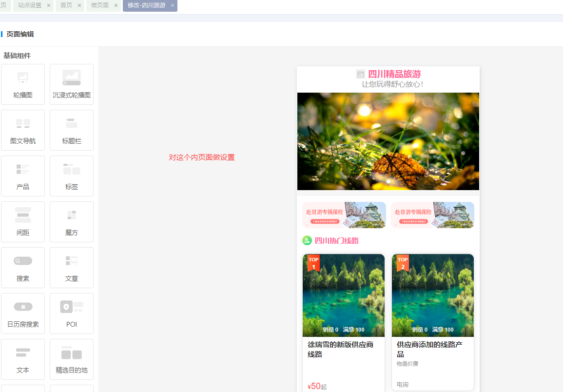Add the 沉浸式轮播图 immersive carousel component
Screen dimensions: 563x392
pos(72,84)
